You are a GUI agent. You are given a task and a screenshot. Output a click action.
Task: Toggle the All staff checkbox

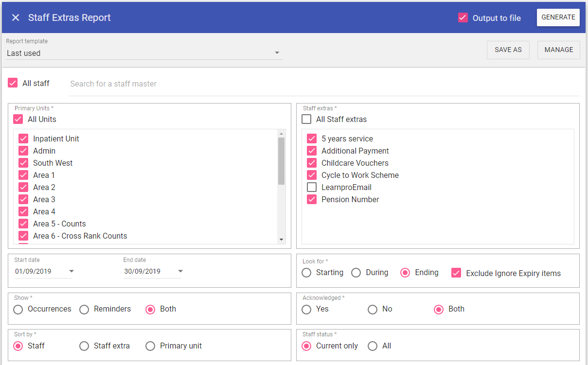point(13,83)
